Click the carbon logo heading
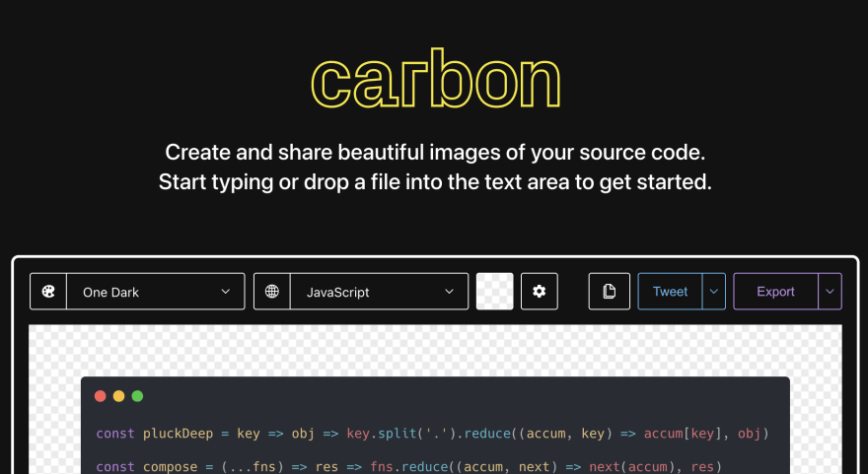 (436, 79)
